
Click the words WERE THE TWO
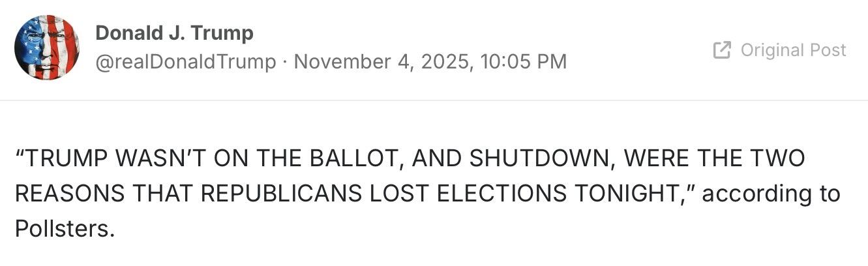717,158
